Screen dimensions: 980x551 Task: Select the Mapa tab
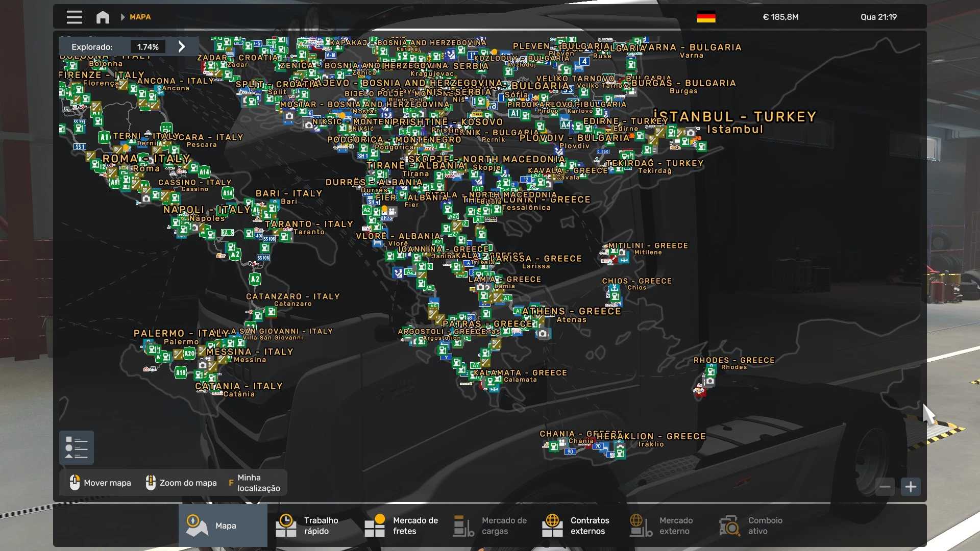tap(223, 525)
